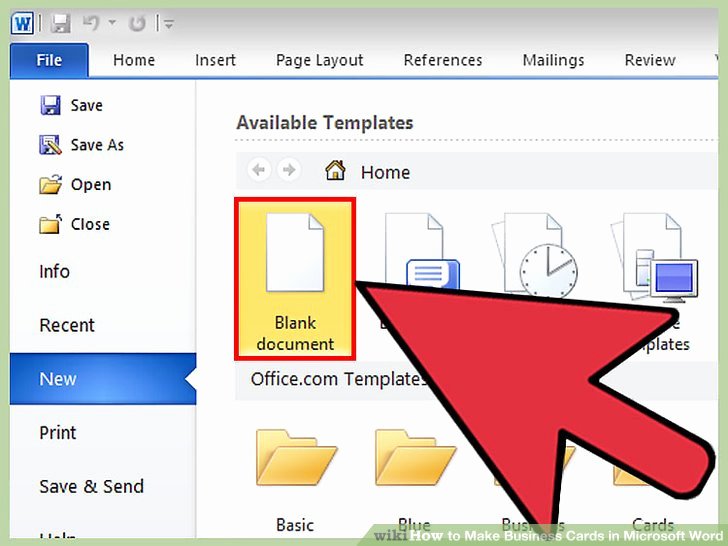Switch to the Home ribbon tab
Image resolution: width=728 pixels, height=546 pixels.
[x=134, y=60]
